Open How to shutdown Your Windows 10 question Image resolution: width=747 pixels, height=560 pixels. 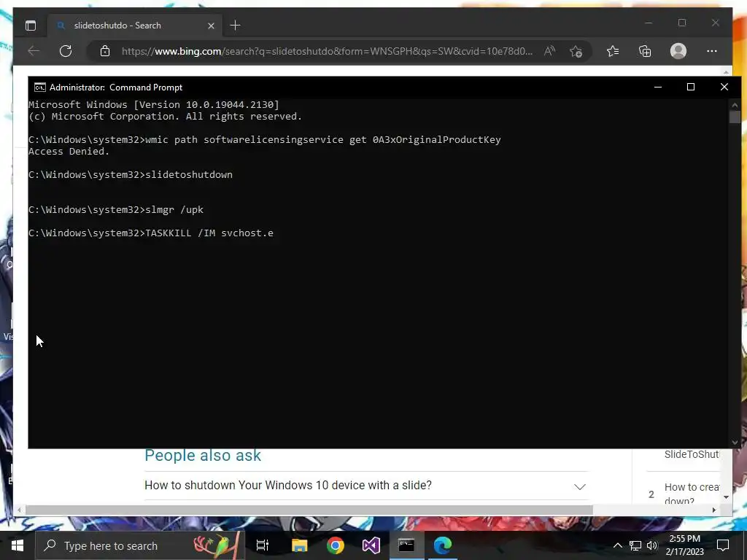click(x=287, y=485)
